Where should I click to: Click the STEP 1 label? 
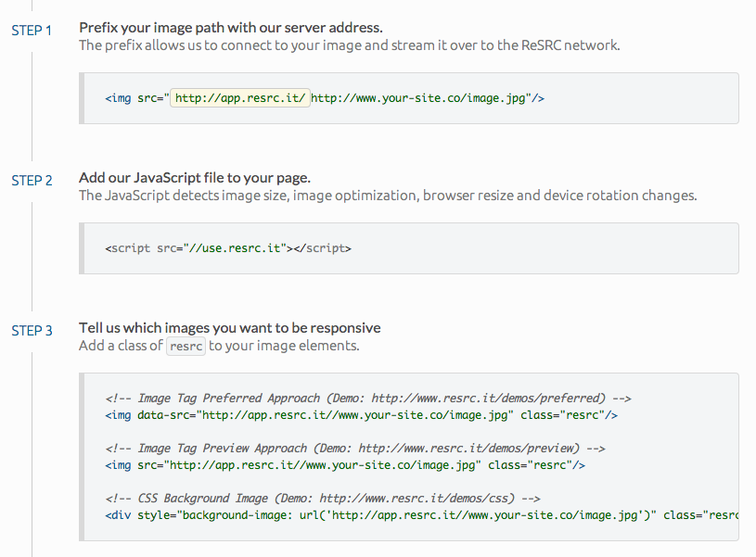point(32,31)
